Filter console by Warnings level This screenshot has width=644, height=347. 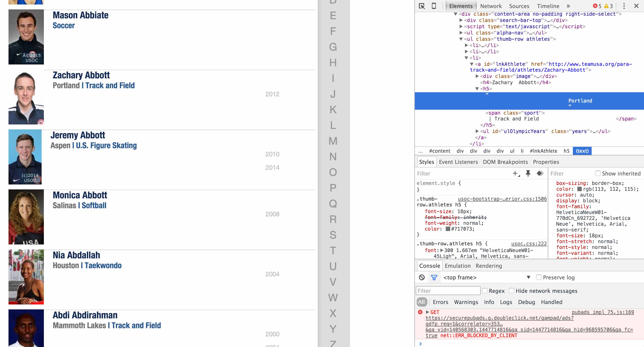pos(466,302)
